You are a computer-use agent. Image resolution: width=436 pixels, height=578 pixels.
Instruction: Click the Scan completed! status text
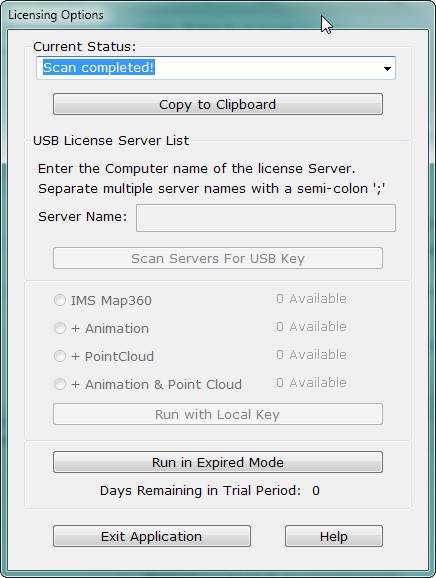[98, 67]
